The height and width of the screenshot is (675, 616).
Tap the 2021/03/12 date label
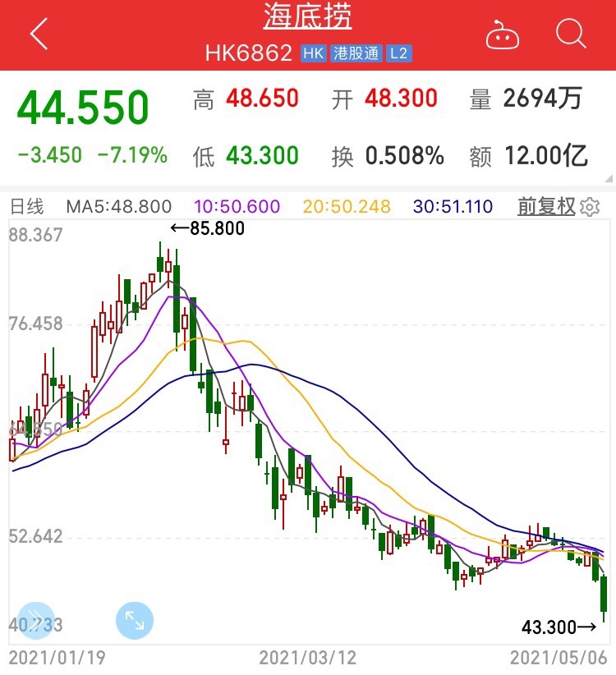coord(308,658)
